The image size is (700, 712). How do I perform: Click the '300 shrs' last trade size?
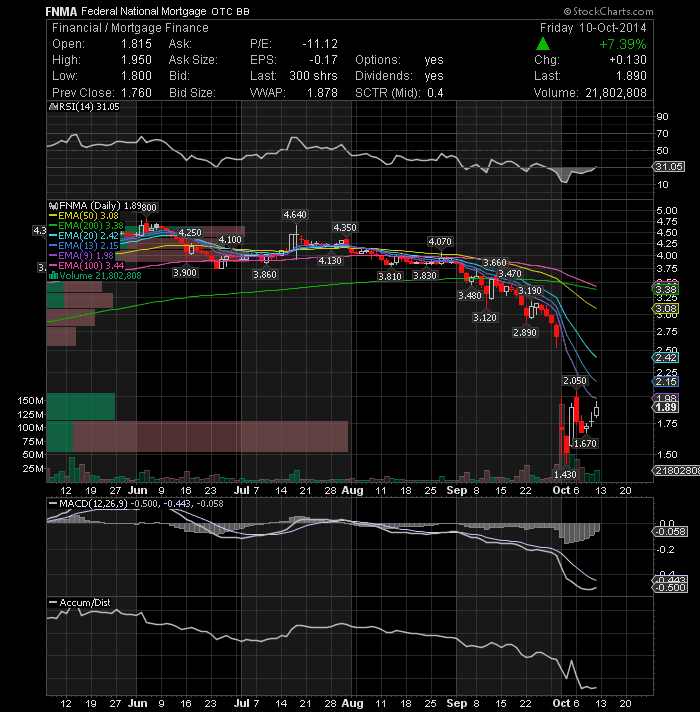313,76
